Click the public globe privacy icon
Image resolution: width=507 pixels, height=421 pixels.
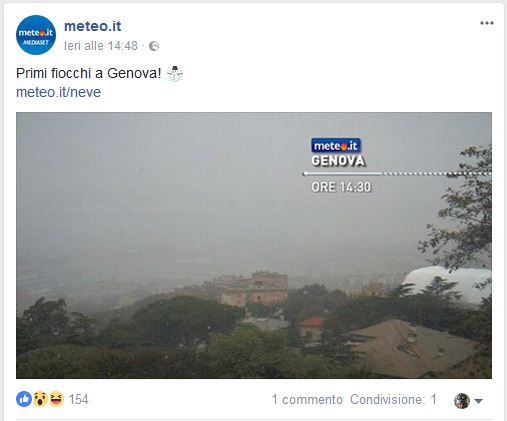(154, 46)
